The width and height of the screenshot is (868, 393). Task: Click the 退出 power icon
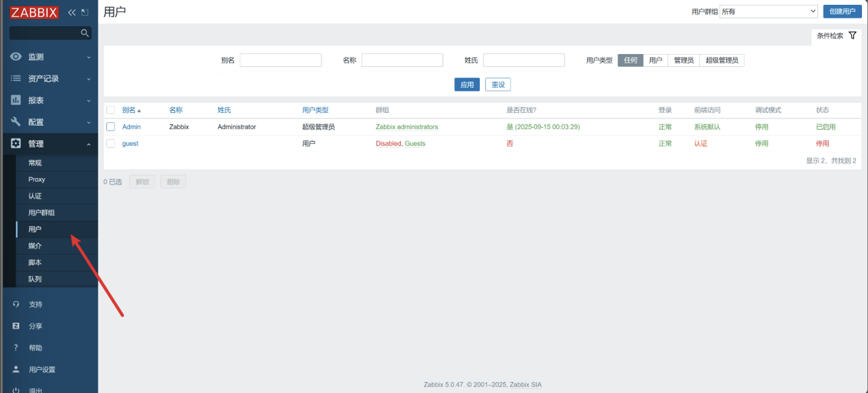click(x=16, y=390)
